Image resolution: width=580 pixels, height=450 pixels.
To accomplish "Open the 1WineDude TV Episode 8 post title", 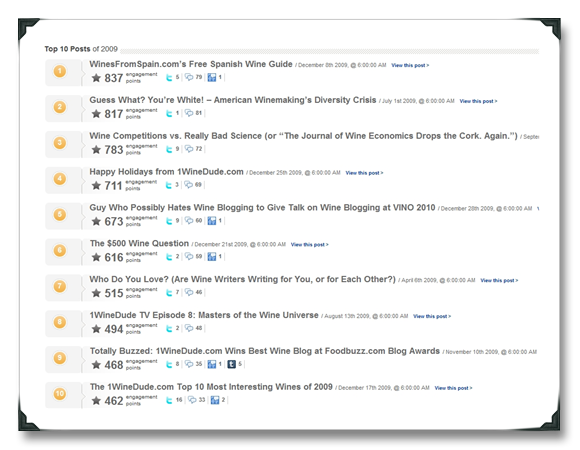I will [x=204, y=315].
